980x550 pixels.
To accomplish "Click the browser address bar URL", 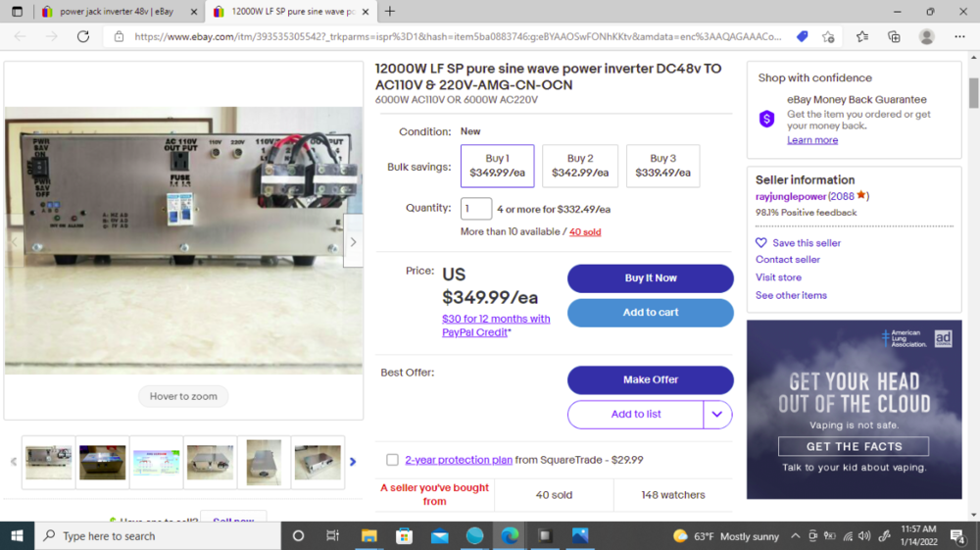I will point(458,37).
